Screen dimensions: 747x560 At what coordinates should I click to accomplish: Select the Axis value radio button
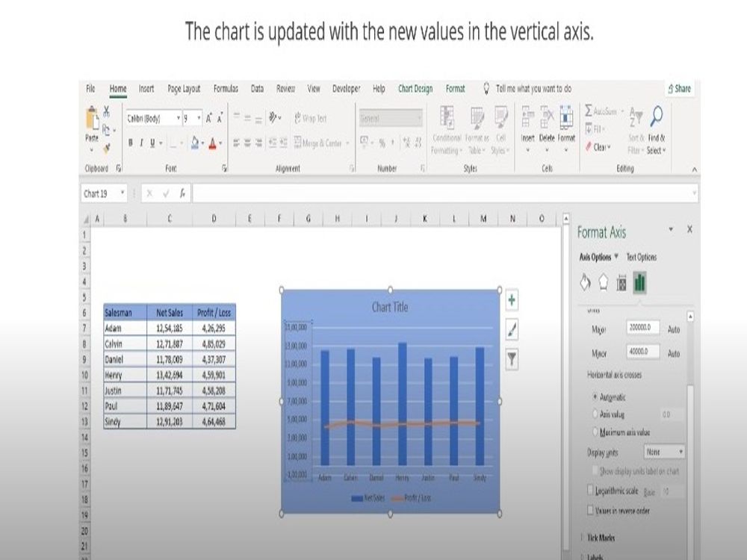point(593,412)
